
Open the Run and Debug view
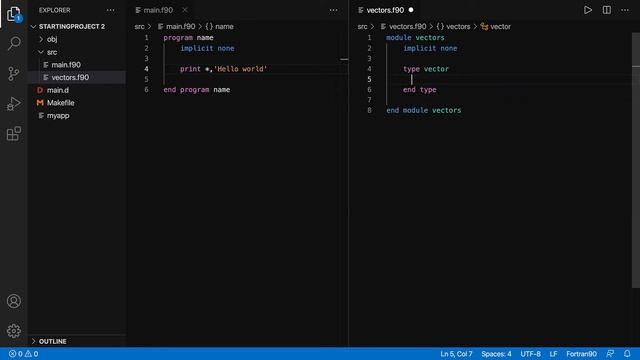click(14, 104)
